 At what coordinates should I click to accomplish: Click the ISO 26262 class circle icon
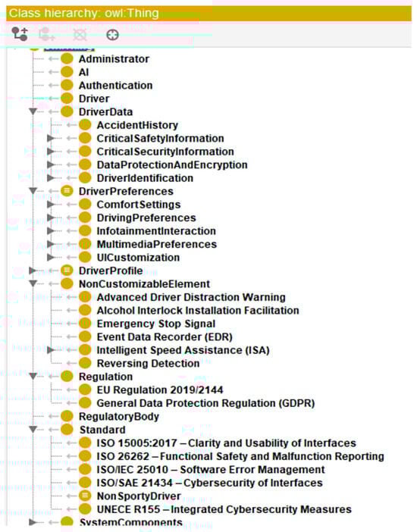point(85,456)
